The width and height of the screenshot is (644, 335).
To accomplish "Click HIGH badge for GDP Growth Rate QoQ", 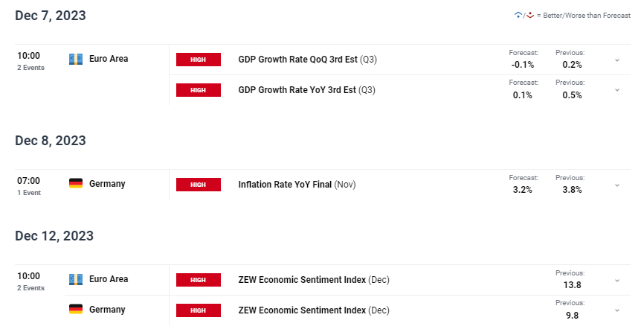I will click(x=199, y=60).
